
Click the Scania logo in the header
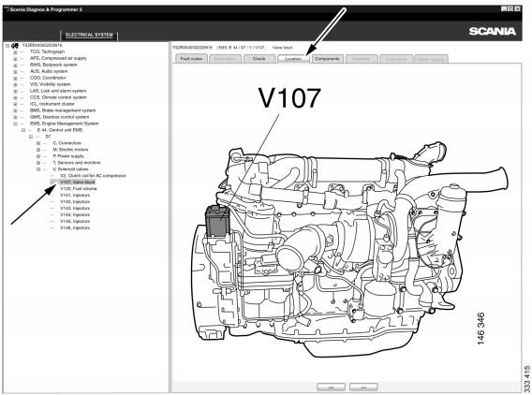coord(493,32)
